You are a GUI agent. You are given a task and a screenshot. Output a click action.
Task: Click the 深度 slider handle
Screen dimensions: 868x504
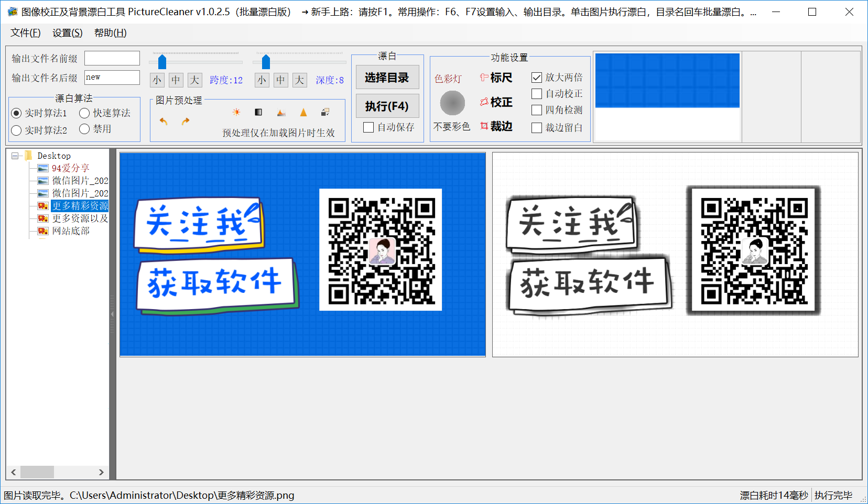[x=266, y=62]
